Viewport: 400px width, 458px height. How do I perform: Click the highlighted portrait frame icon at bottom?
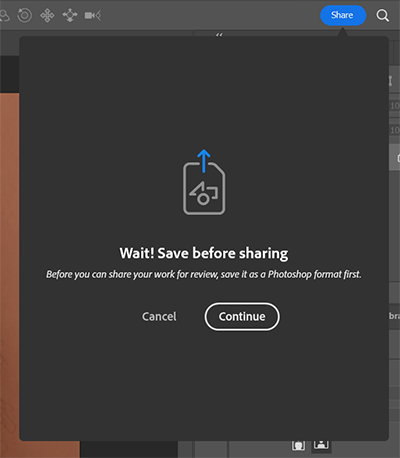click(321, 445)
